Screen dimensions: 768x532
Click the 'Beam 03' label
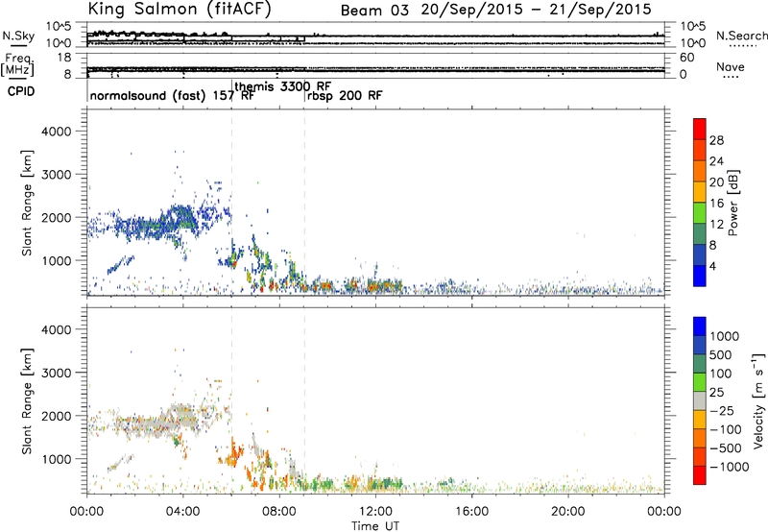374,11
